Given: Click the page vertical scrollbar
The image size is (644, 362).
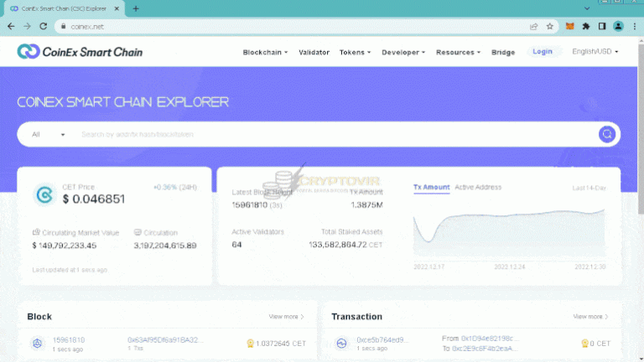Looking at the screenshot, I should coord(641,127).
